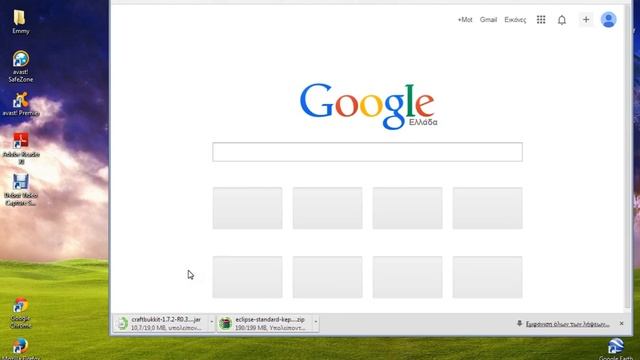Click the eclipse zip file icon
Image resolution: width=640 pixels, height=360 pixels.
pyautogui.click(x=225, y=323)
